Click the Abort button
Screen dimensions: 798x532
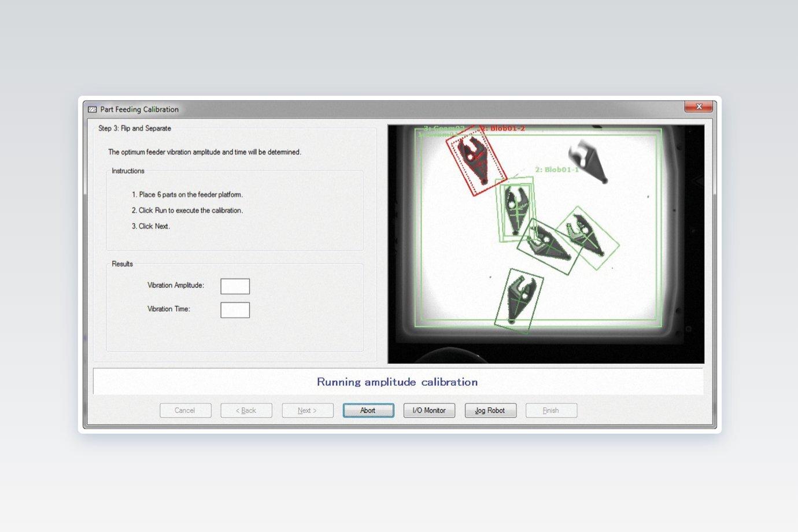click(x=368, y=411)
